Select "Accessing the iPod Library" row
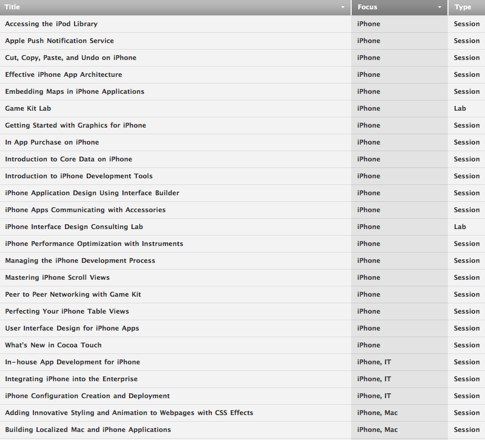This screenshot has width=485, height=440. coord(242,24)
